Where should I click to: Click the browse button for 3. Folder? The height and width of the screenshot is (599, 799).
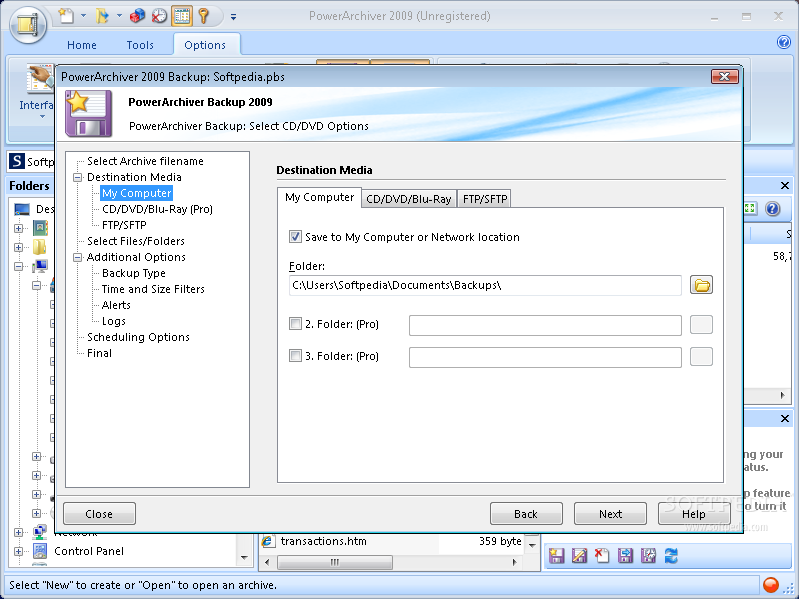[x=701, y=357]
